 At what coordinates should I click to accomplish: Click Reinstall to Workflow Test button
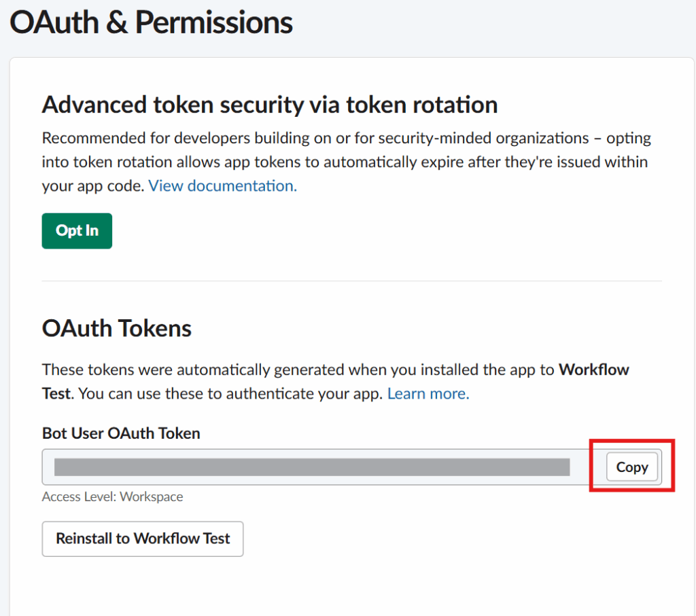point(143,539)
